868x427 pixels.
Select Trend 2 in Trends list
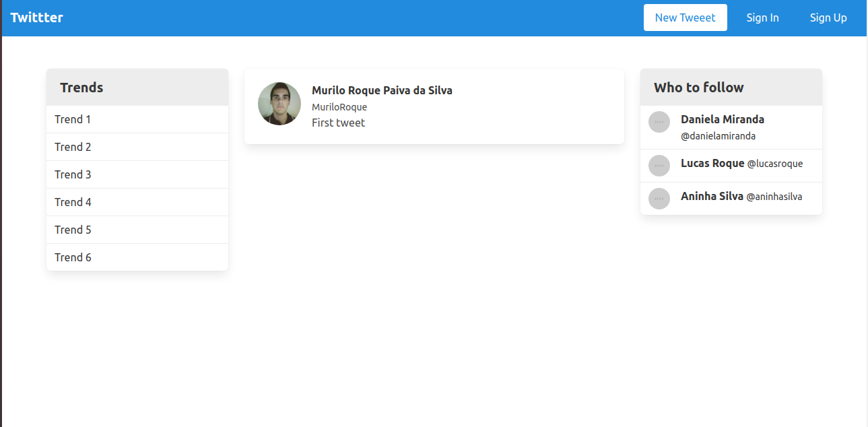point(137,147)
